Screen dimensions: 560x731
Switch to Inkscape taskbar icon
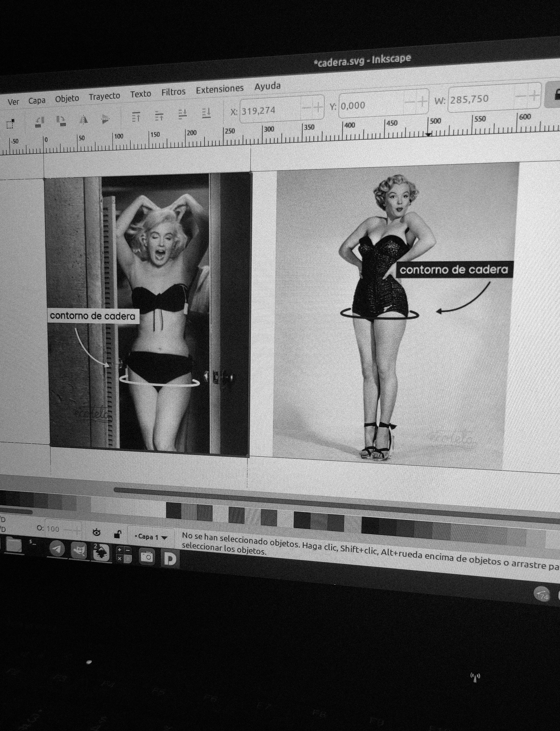101,553
